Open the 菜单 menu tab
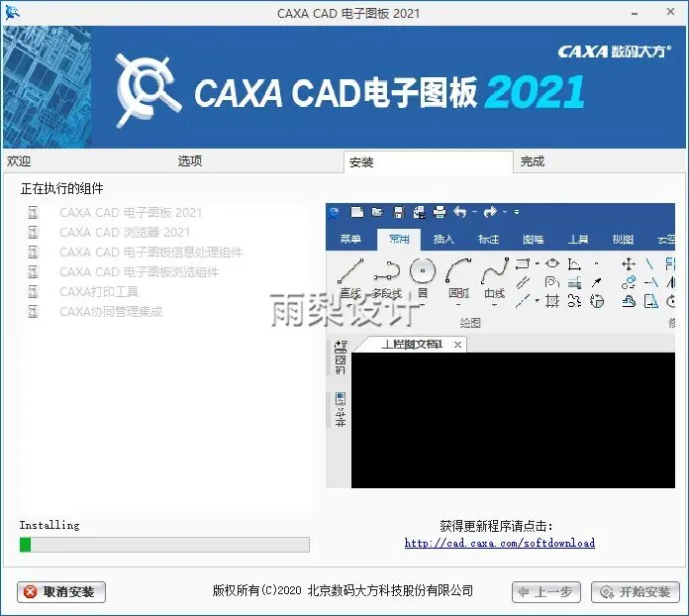 pyautogui.click(x=350, y=240)
